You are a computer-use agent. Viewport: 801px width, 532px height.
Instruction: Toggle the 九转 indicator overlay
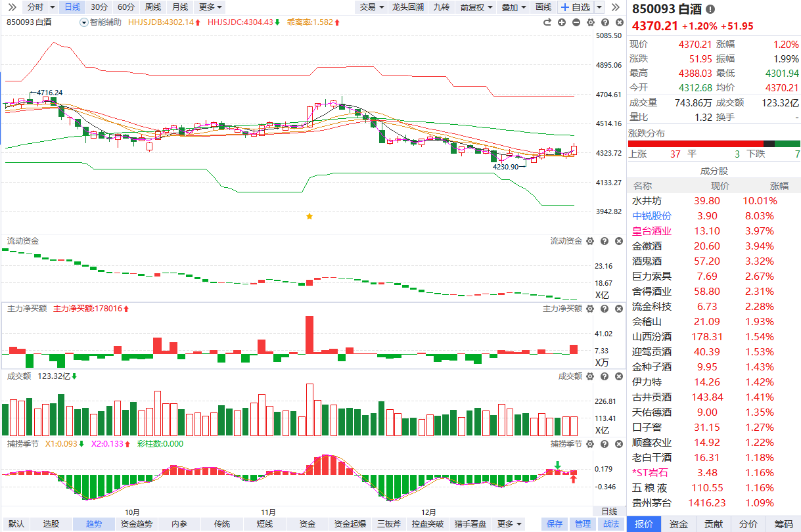(441, 7)
